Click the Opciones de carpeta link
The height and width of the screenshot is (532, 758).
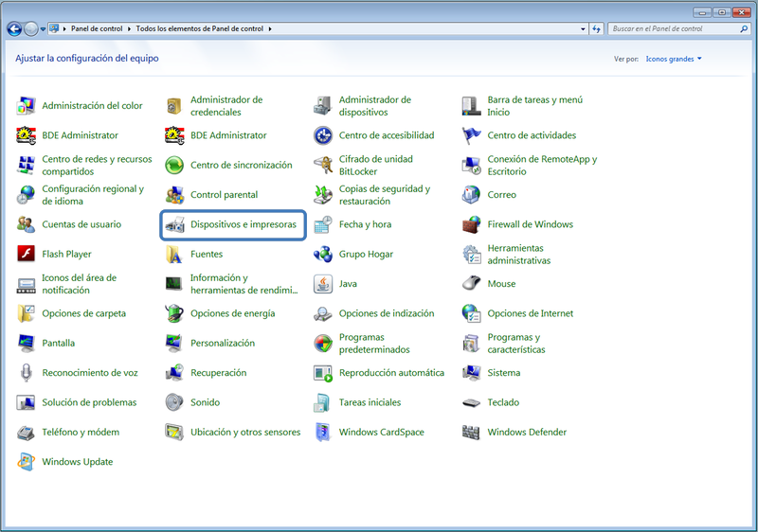click(x=84, y=313)
